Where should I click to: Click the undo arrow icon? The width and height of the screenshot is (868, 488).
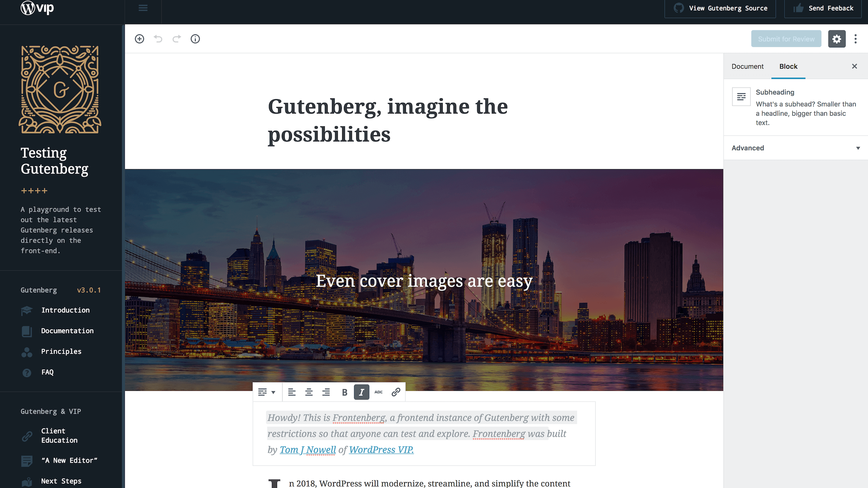157,39
